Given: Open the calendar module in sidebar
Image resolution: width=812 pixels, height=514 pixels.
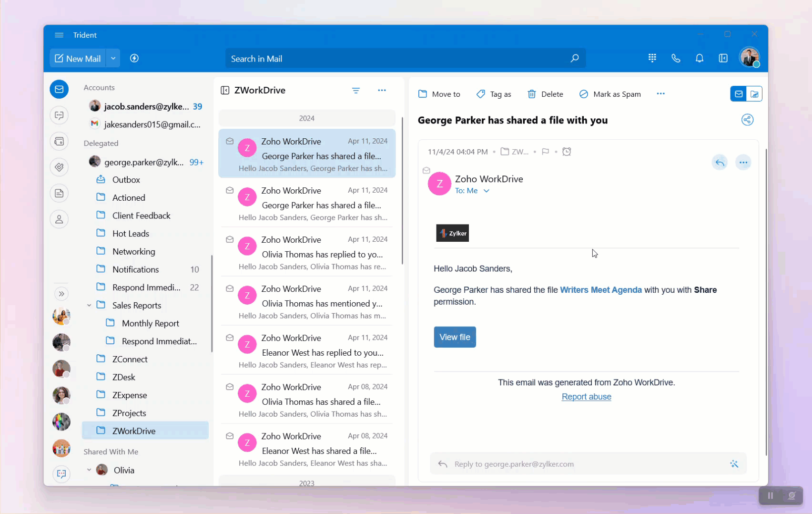Looking at the screenshot, I should [59, 141].
